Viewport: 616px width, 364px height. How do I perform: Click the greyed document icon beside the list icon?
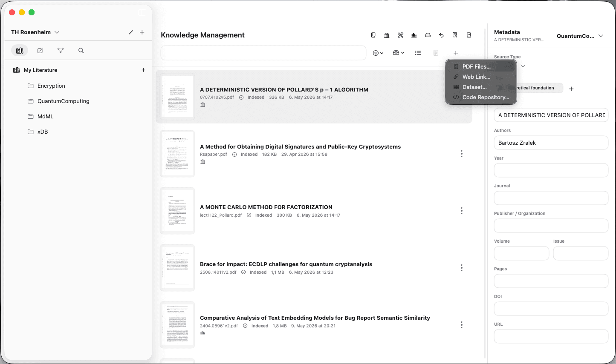pyautogui.click(x=436, y=53)
